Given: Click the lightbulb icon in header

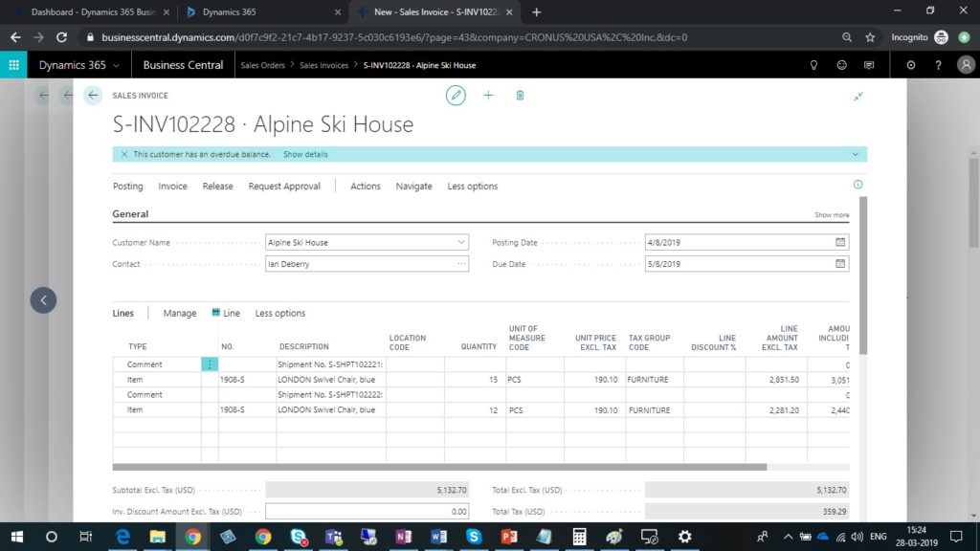Looking at the screenshot, I should (814, 65).
